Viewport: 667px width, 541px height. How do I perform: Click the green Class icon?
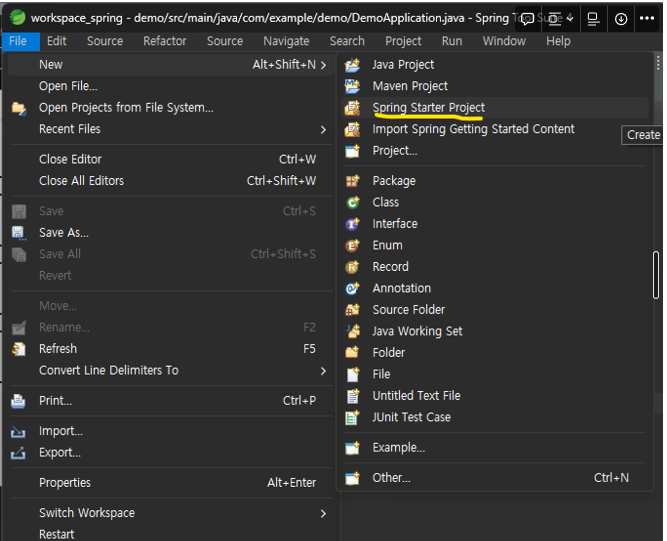click(x=352, y=202)
